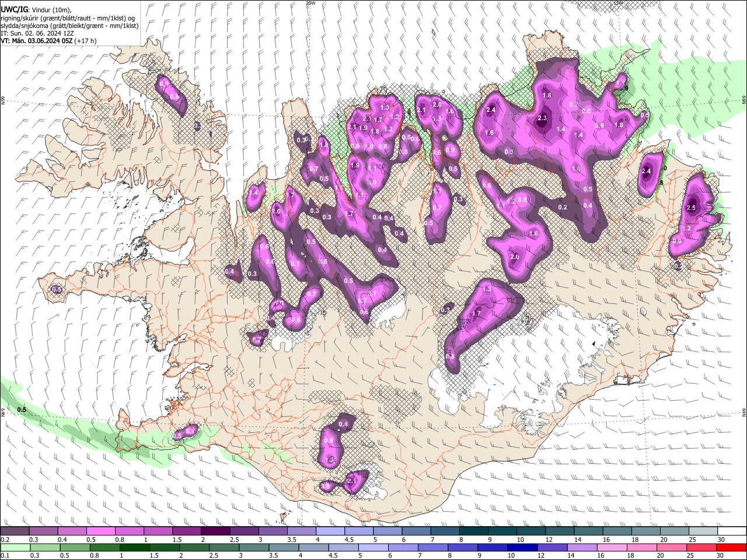
Task: Select the 20 pink swatch in bottom legend row
Action: click(x=671, y=547)
